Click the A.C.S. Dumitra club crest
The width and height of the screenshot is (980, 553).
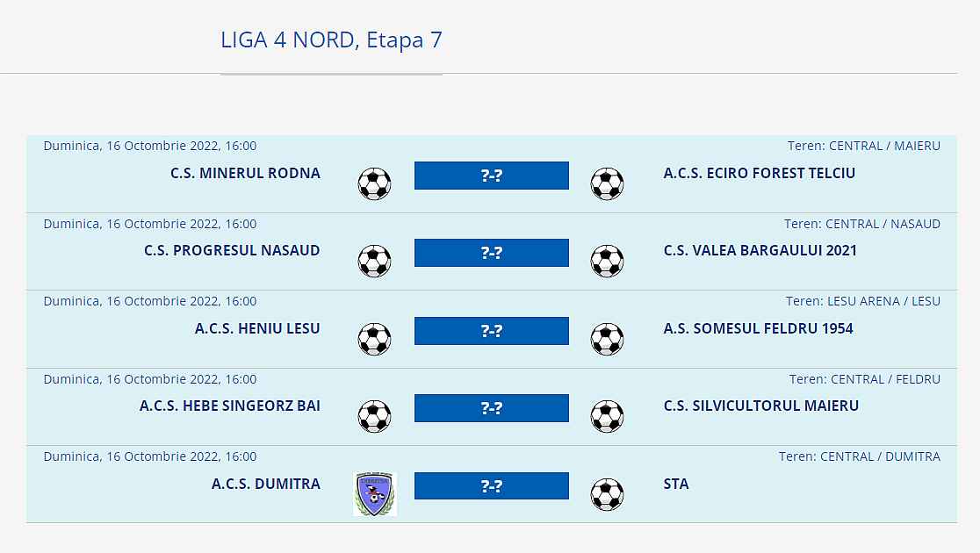pos(375,494)
